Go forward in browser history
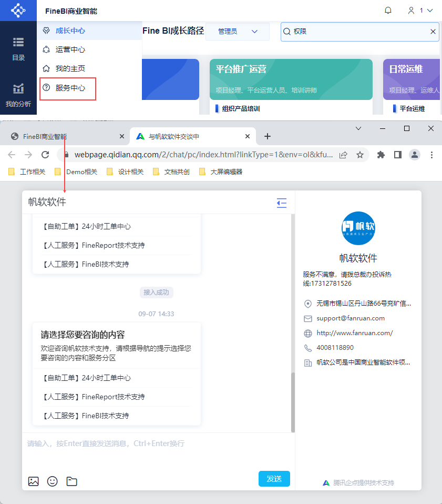This screenshot has width=442, height=504. [x=28, y=155]
